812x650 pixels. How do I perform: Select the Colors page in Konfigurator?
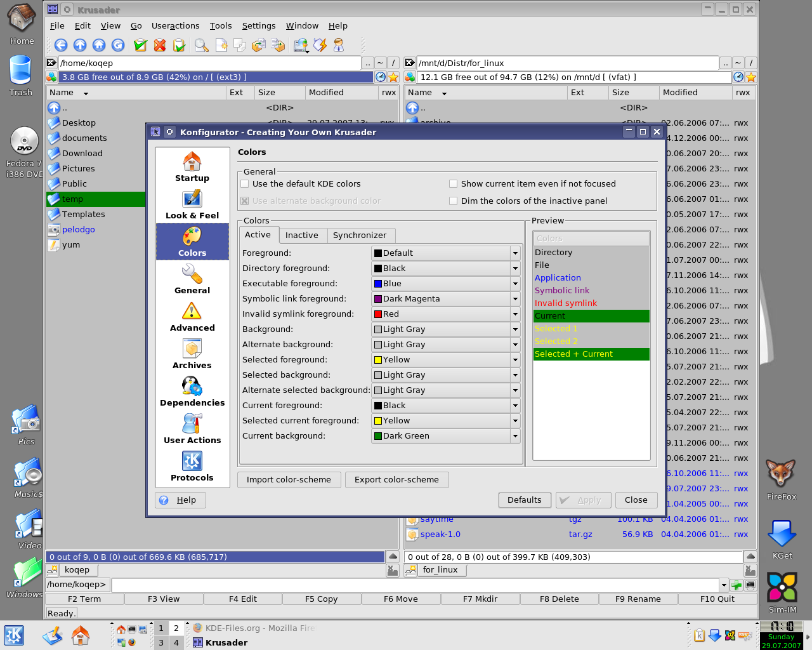click(x=192, y=242)
